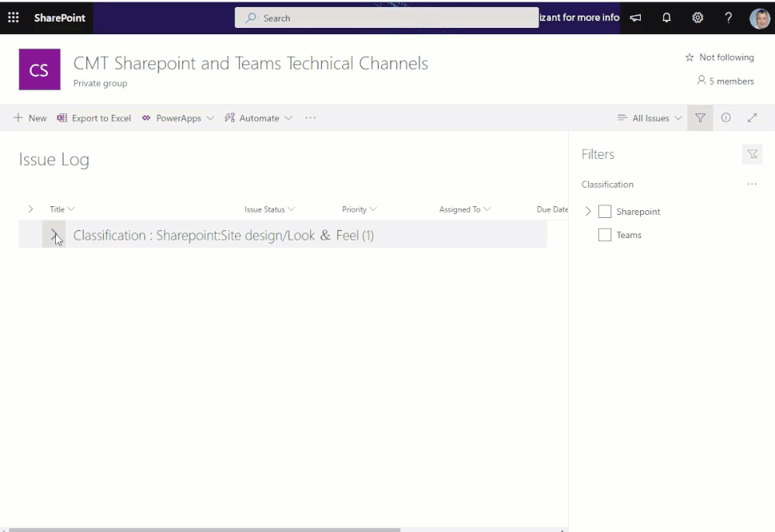Click the horizontal scrollbar at bottom

point(205,530)
